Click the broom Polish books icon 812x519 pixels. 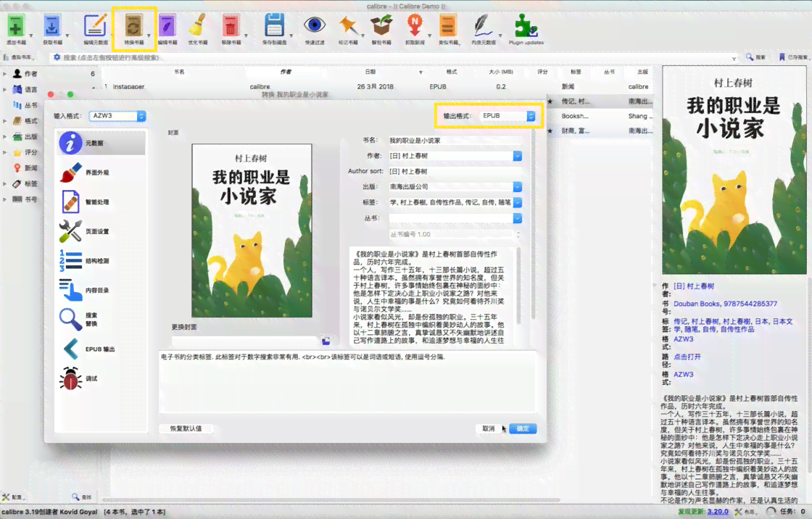pos(197,26)
